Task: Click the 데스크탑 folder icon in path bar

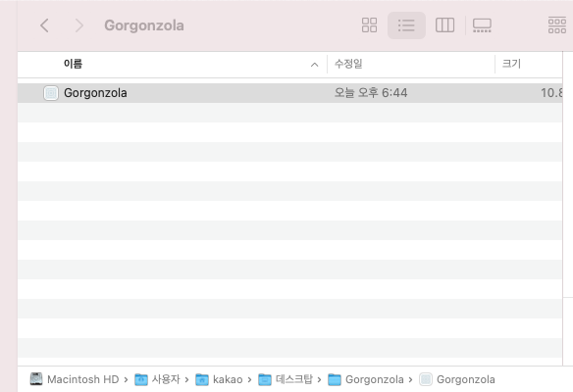Action: [x=265, y=379]
